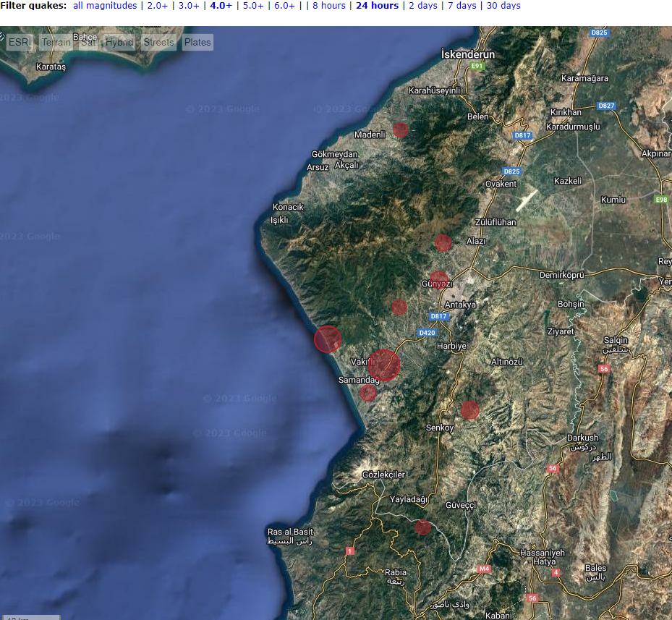
Task: Show quakes from past 2 days
Action: pyautogui.click(x=423, y=6)
